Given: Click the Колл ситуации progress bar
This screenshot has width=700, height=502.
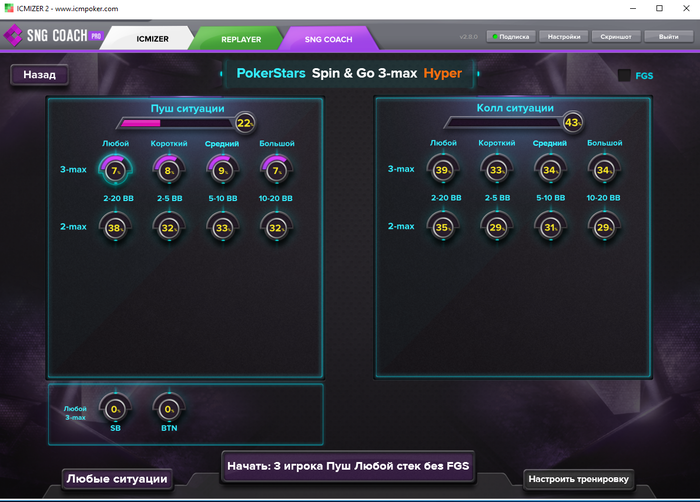Looking at the screenshot, I should click(503, 122).
